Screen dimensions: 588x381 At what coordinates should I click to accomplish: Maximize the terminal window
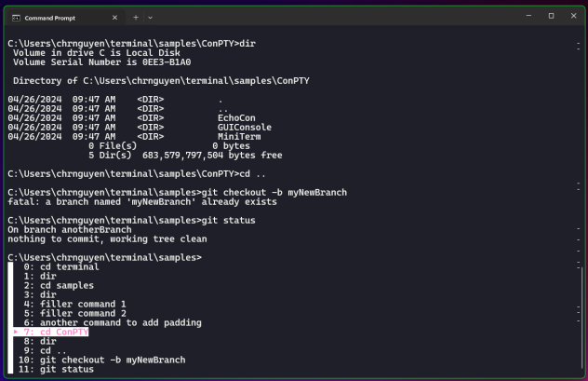551,16
